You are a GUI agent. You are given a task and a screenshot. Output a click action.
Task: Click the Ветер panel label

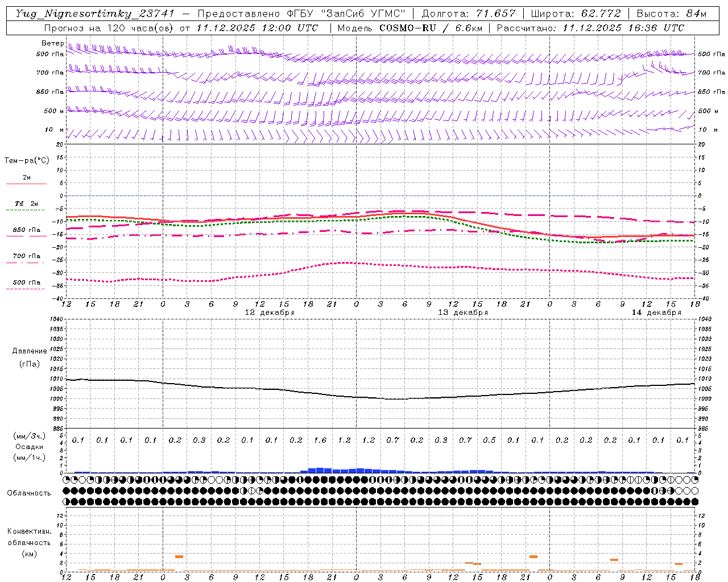pos(52,43)
